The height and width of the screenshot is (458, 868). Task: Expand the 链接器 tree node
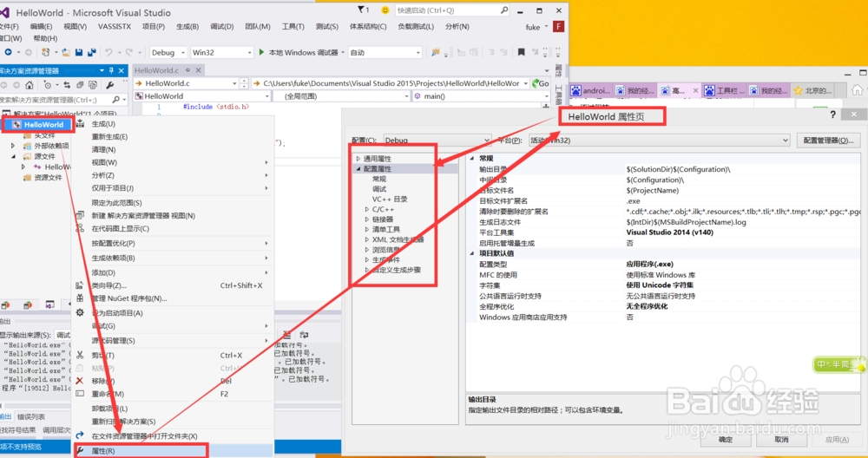pyautogui.click(x=367, y=219)
